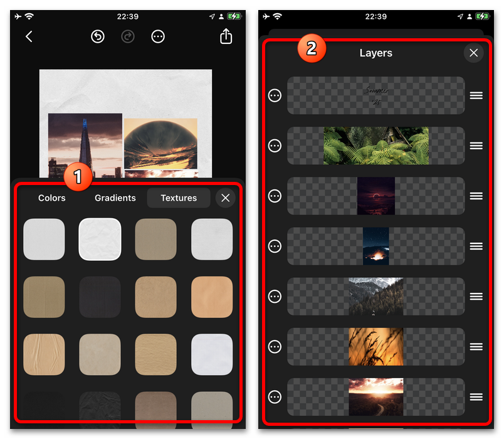Screen dimensions: 504x439
Task: Close the background textures panel
Action: point(225,198)
